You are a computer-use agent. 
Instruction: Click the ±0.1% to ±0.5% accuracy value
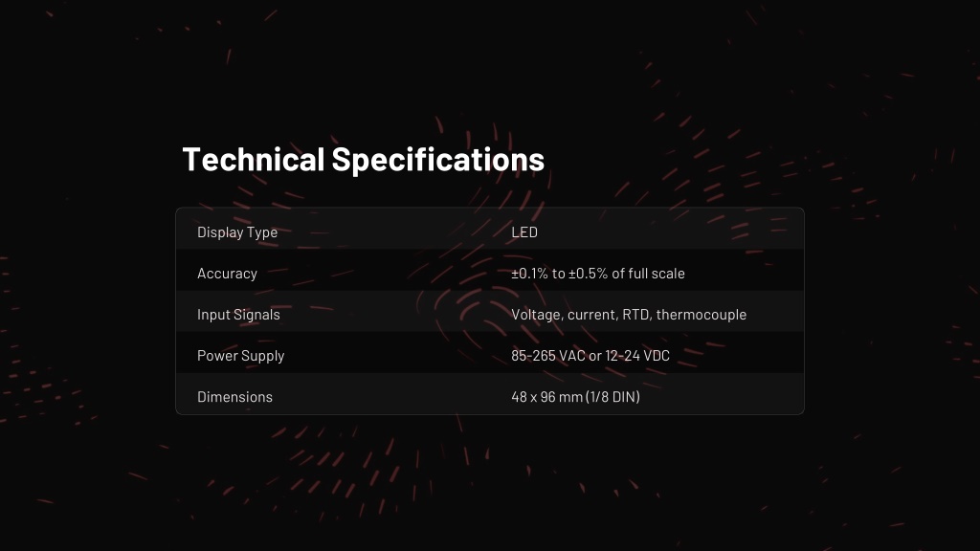(x=598, y=273)
